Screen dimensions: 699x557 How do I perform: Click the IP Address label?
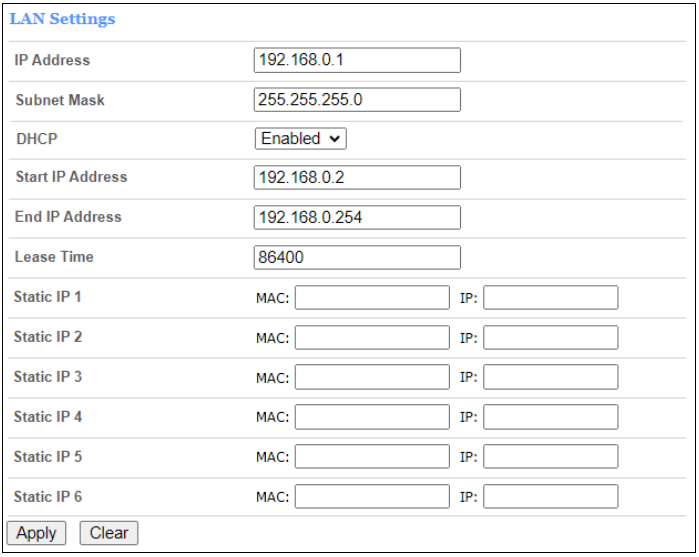click(52, 60)
